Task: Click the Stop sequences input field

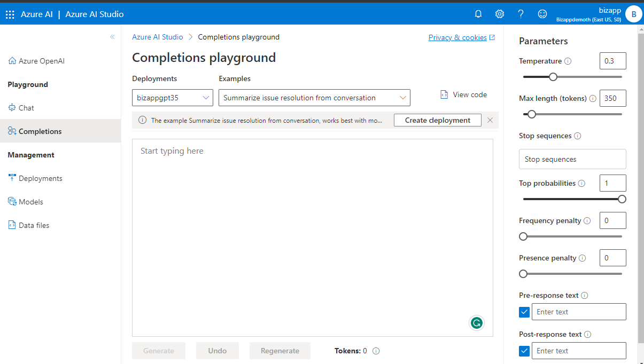Action: (x=572, y=159)
